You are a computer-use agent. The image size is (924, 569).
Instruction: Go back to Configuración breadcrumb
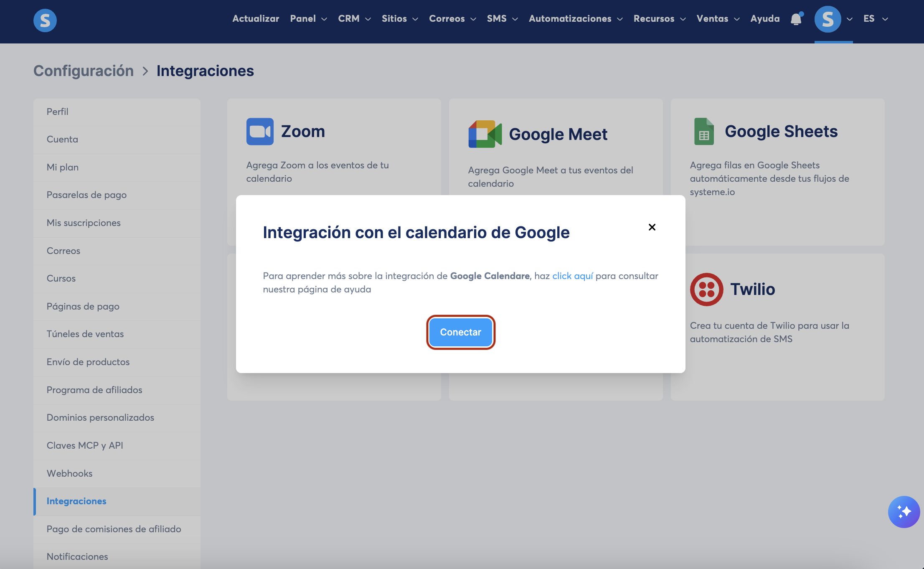(84, 71)
